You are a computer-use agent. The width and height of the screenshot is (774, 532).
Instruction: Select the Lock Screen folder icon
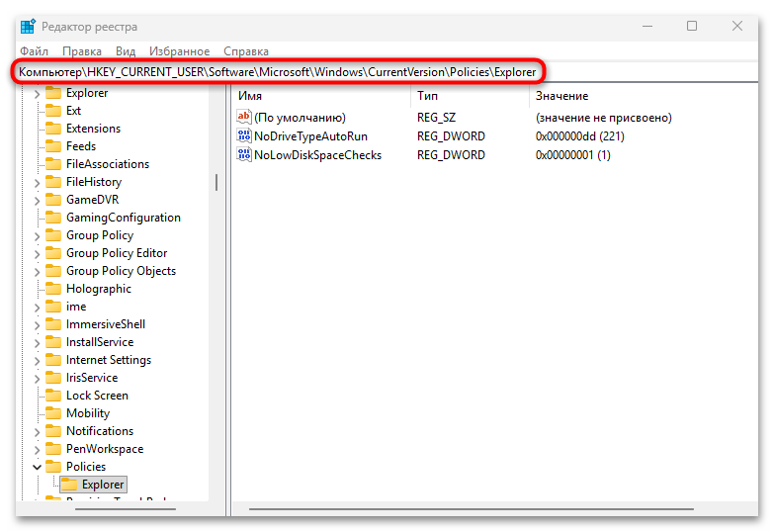53,396
